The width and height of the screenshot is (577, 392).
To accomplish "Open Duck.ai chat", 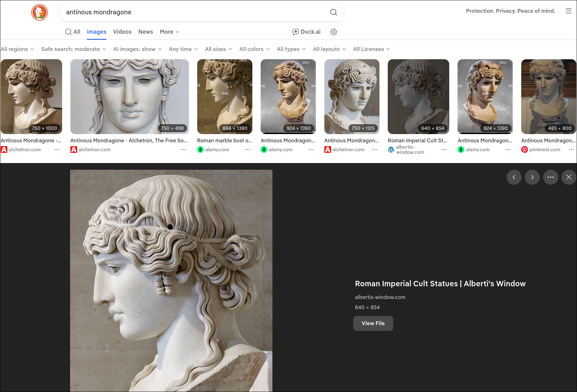I will coord(307,32).
